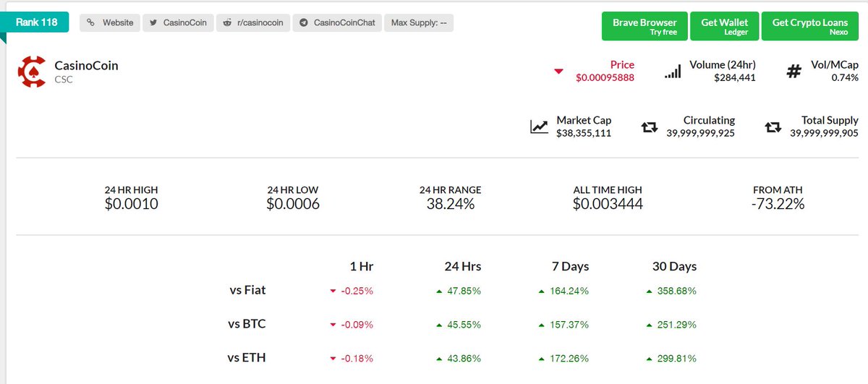Click the vs ETH 24 Hrs value 43.86%

point(464,358)
